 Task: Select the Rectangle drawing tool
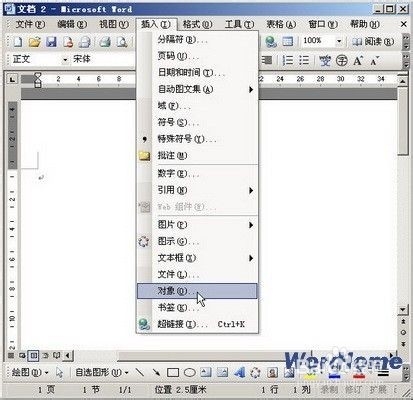[173, 372]
